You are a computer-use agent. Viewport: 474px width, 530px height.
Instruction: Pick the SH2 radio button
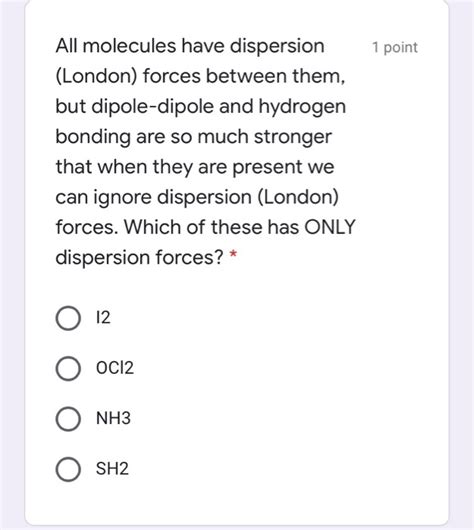point(68,469)
